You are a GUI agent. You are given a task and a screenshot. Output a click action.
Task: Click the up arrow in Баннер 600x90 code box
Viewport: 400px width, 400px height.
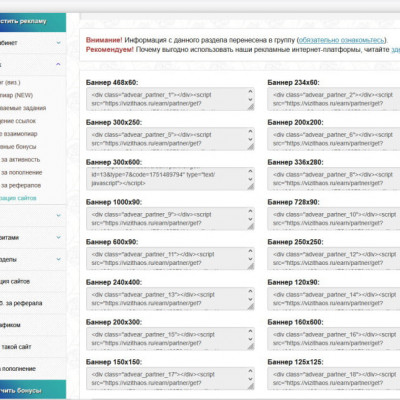250,251
